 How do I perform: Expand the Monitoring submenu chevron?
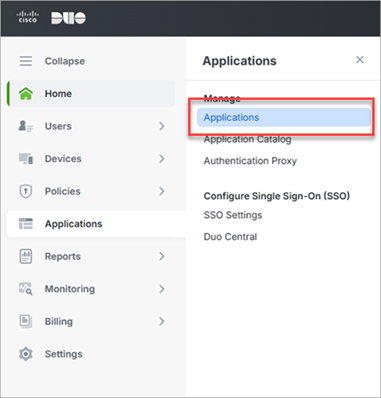tap(162, 289)
